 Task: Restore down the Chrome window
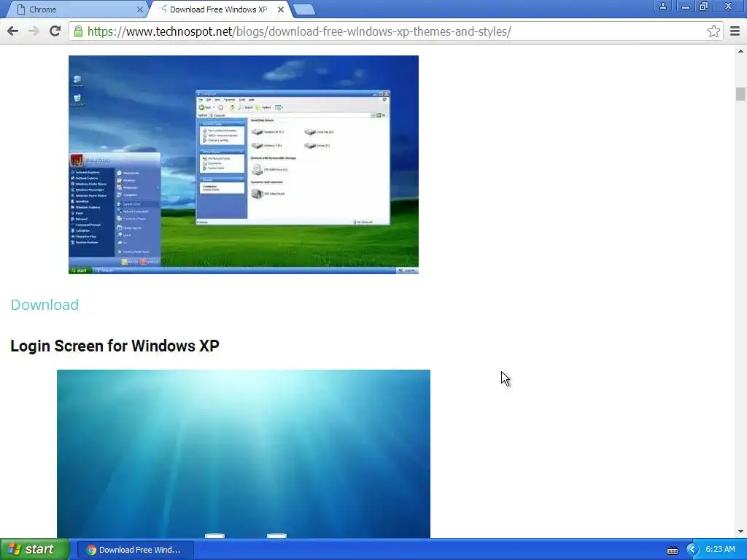(x=704, y=6)
